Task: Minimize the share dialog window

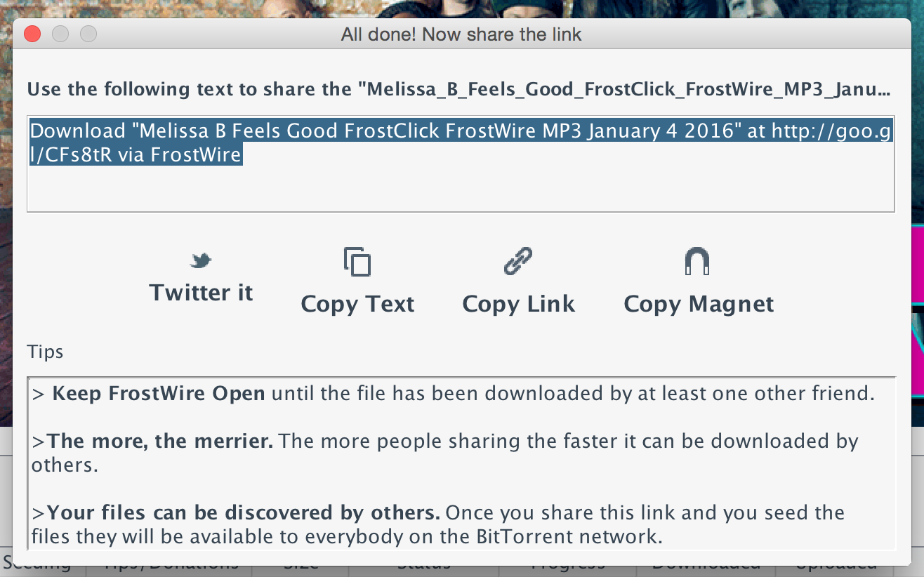Action: point(60,34)
